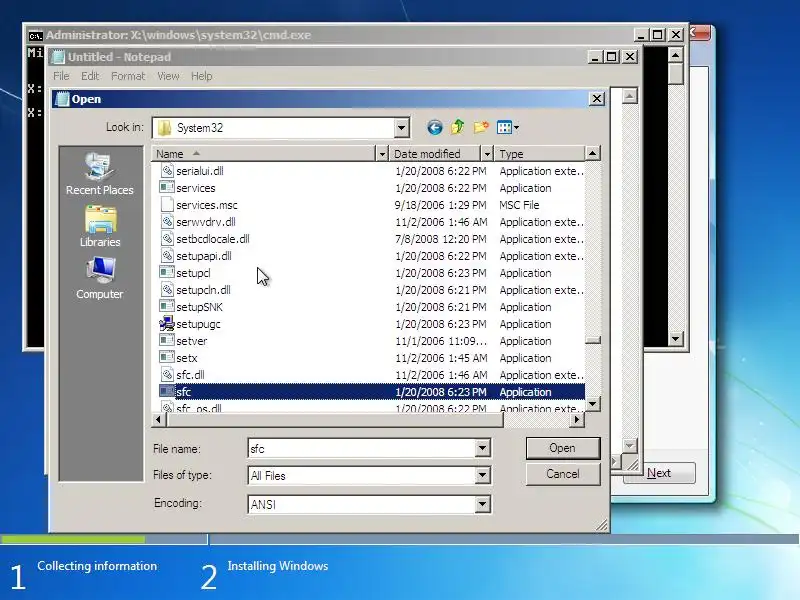Click file list scroll right arrow

pos(577,419)
